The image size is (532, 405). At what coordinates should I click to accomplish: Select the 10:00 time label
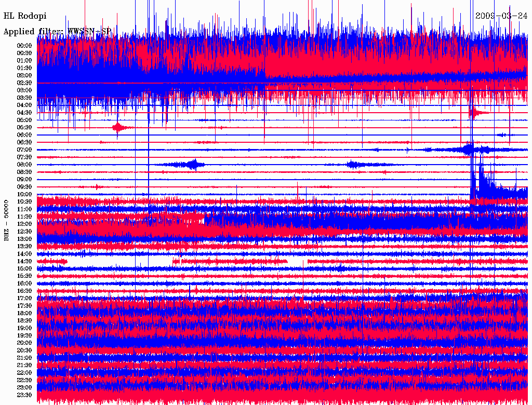pyautogui.click(x=24, y=194)
